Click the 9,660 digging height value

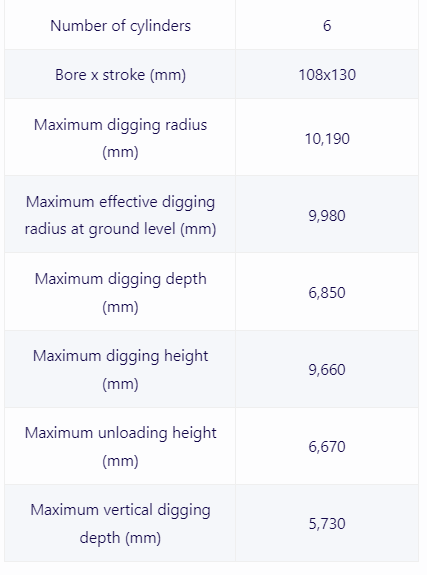pos(327,370)
